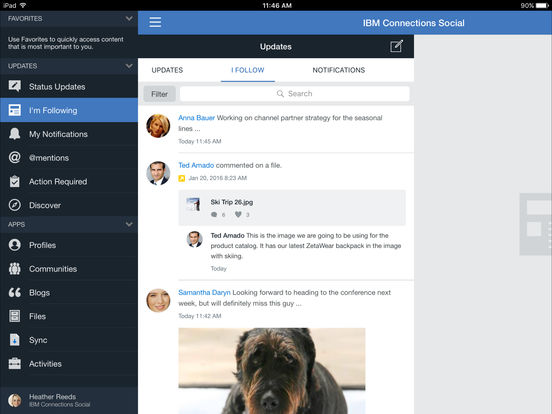Open the Ski Trip 26.jpg thumbnail
The width and height of the screenshot is (552, 414).
pyautogui.click(x=193, y=205)
